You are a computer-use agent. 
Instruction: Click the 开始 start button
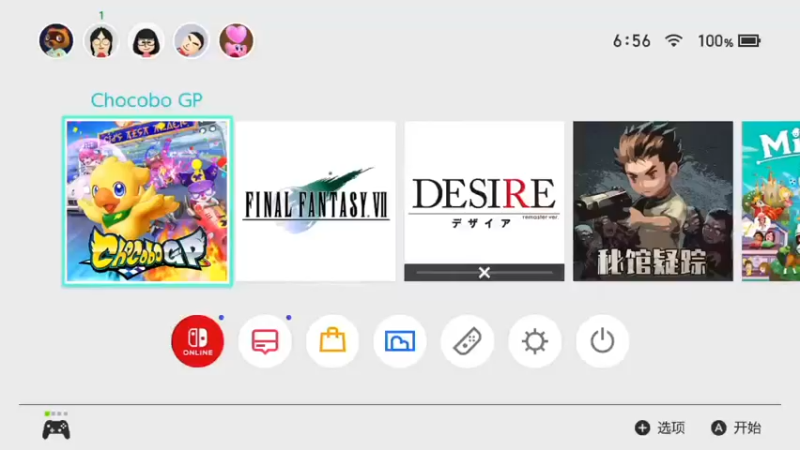[736, 428]
